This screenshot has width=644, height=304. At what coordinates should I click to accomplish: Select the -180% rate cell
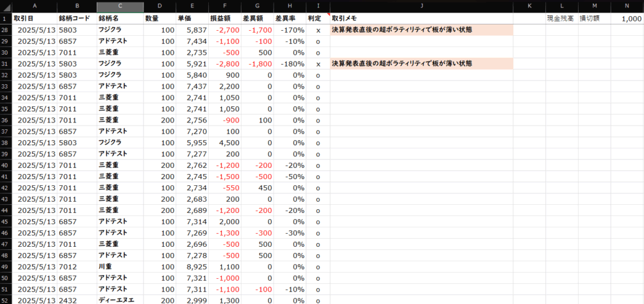pos(289,64)
